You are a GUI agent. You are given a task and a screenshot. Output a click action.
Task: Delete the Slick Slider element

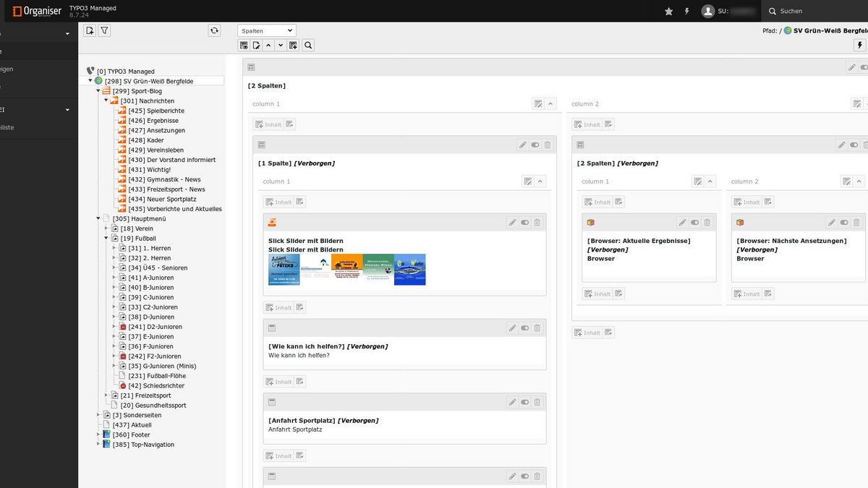pos(537,223)
